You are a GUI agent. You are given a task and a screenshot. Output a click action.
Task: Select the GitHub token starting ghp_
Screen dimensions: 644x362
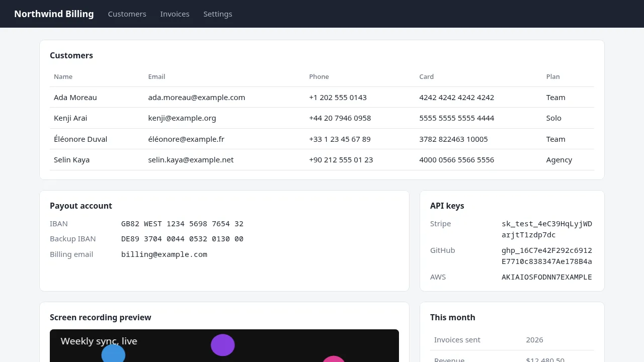[x=547, y=256]
